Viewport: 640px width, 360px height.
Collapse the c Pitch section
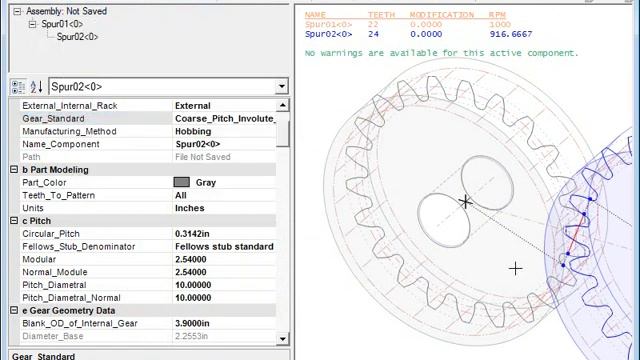pyautogui.click(x=14, y=220)
